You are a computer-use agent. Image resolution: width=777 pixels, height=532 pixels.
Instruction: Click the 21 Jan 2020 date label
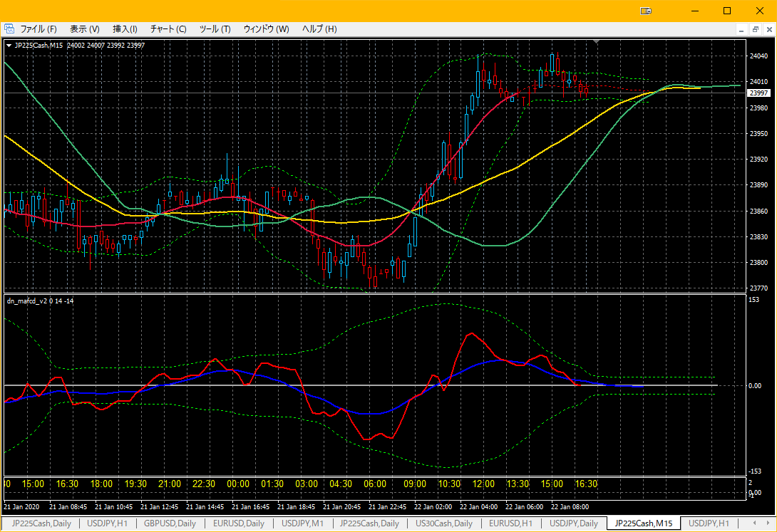click(x=21, y=507)
